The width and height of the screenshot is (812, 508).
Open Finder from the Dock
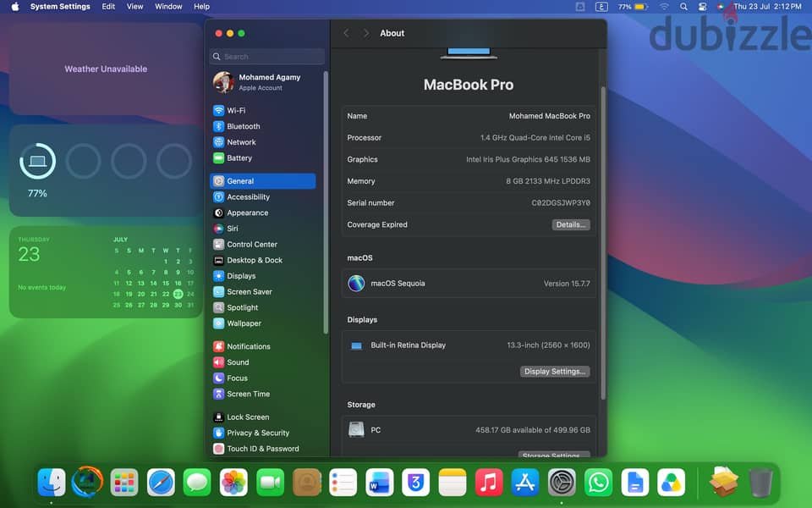[52, 482]
